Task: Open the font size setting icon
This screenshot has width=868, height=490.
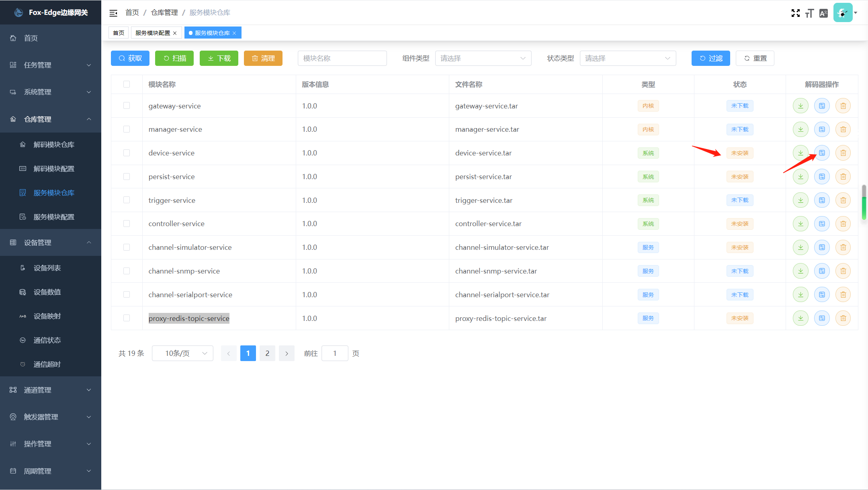Action: coord(809,13)
